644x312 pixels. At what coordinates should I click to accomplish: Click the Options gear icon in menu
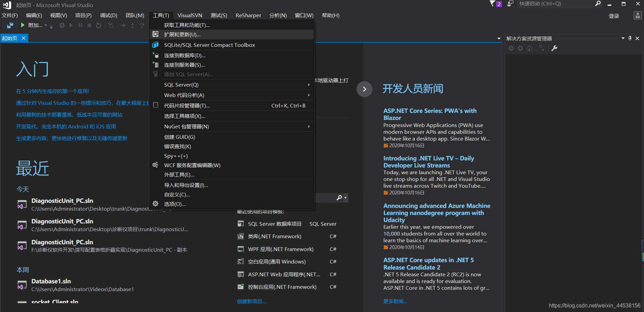(x=155, y=204)
